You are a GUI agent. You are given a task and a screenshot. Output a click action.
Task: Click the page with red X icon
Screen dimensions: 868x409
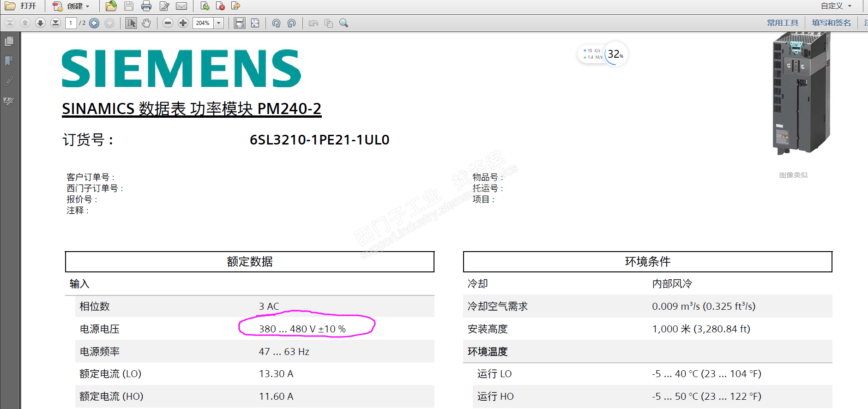click(220, 6)
